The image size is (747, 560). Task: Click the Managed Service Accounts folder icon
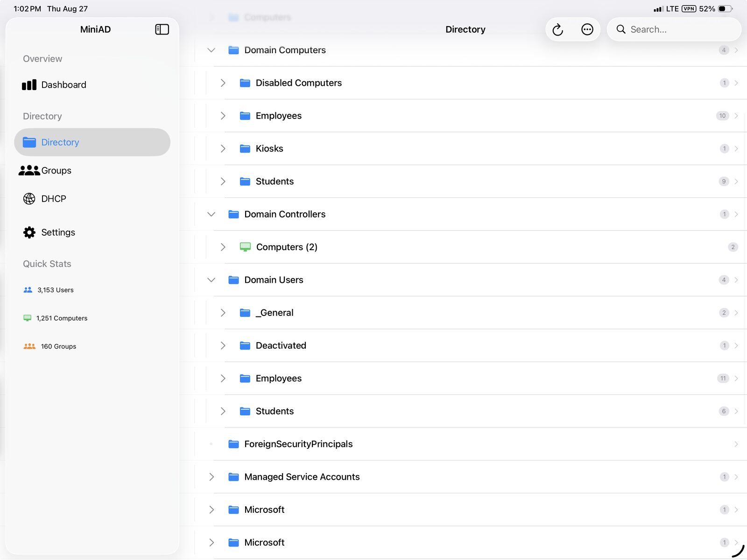point(233,477)
